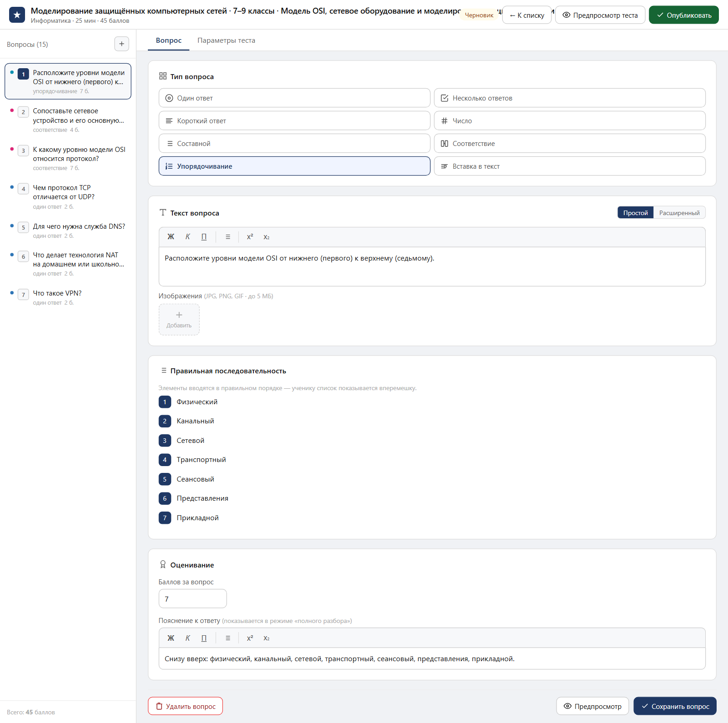Image resolution: width=728 pixels, height=723 pixels.
Task: Open the 'Параметры теста' tab
Action: coord(226,40)
